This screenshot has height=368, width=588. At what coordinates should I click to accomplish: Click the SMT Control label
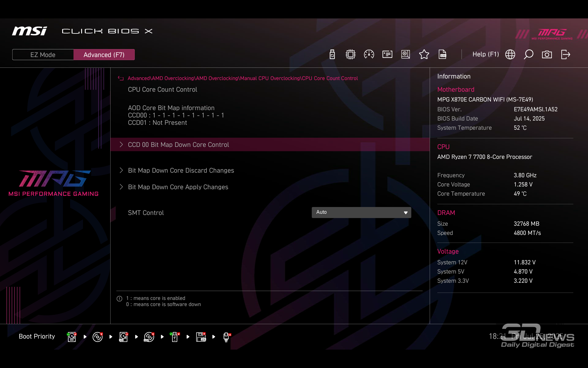click(x=146, y=213)
